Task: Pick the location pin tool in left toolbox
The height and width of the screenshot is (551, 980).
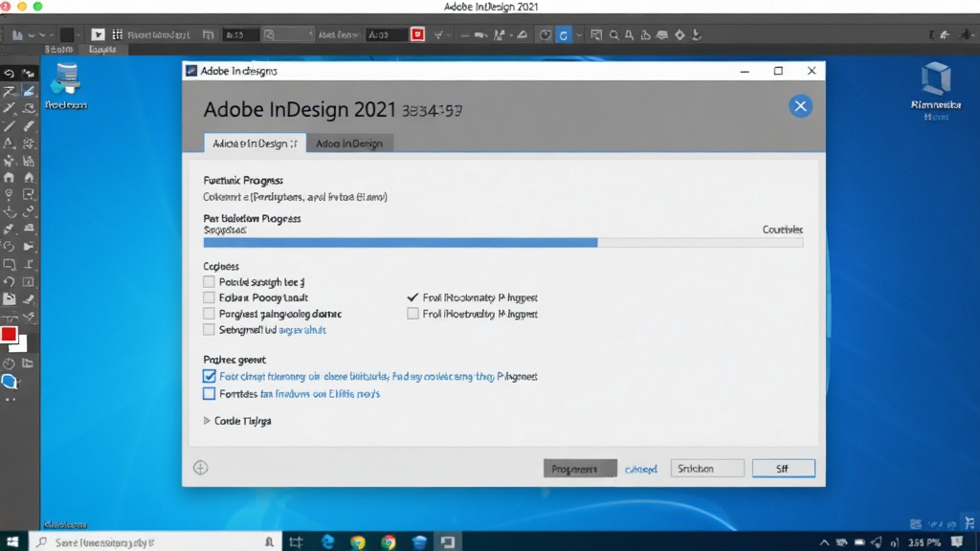Action: click(x=9, y=194)
